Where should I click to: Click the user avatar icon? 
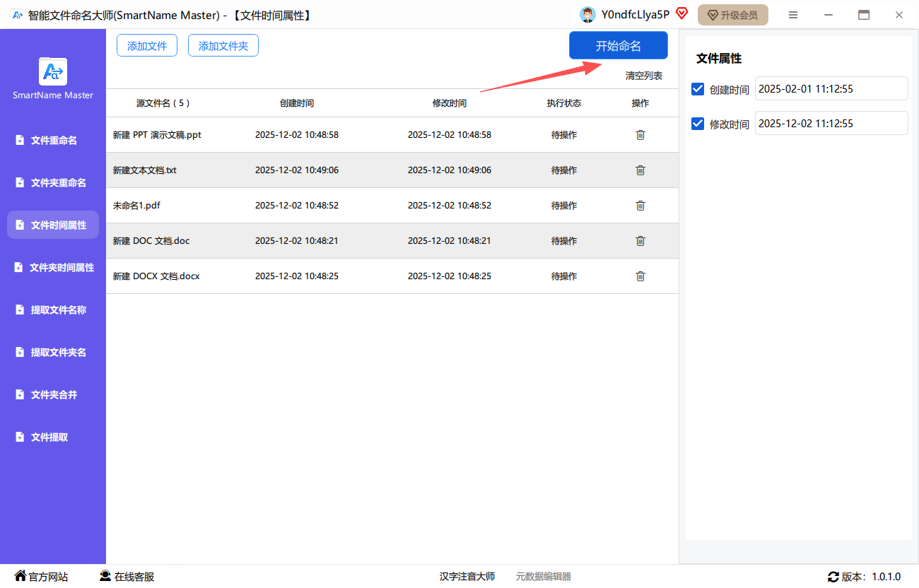coord(587,15)
